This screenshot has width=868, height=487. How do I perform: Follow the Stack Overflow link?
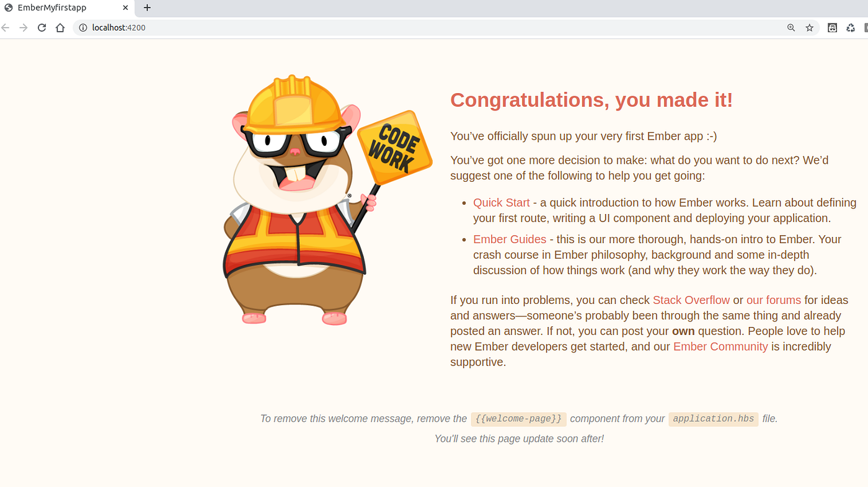click(691, 300)
